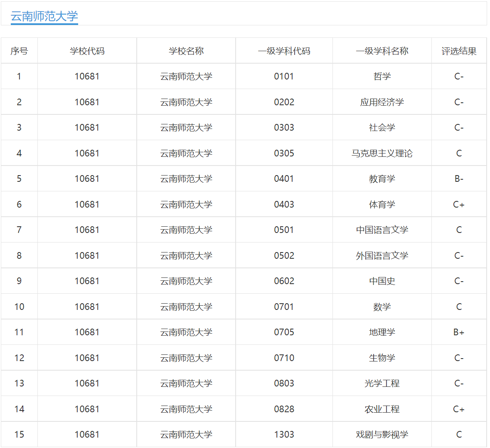This screenshot has width=490, height=448.
Task: Select the 外国语言文学 subject cell
Action: [382, 255]
